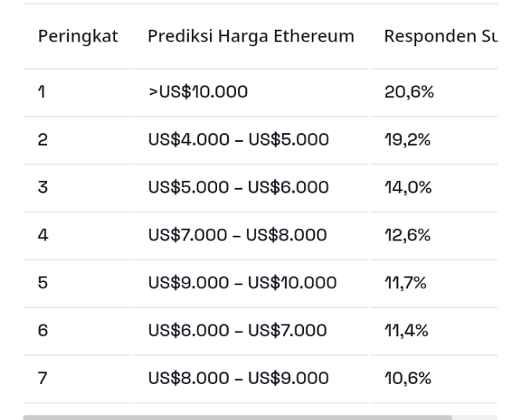
Task: Click the Prediksi Harga Ethereum header
Action: click(251, 36)
